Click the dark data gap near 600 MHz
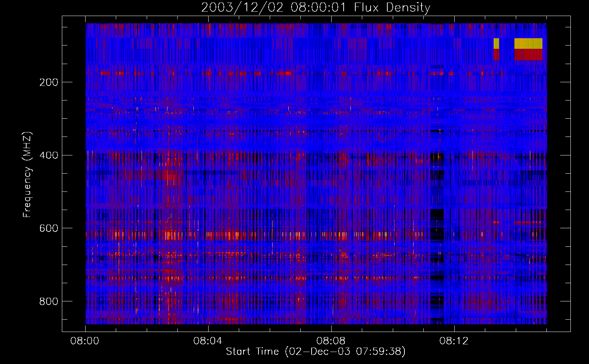This screenshot has height=364, width=589. (x=437, y=224)
